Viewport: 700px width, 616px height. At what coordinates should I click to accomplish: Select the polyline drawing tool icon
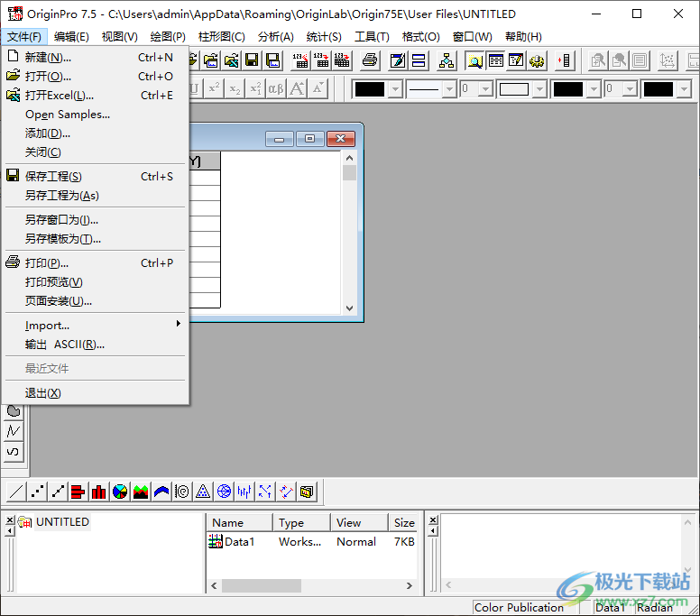pos(14,431)
